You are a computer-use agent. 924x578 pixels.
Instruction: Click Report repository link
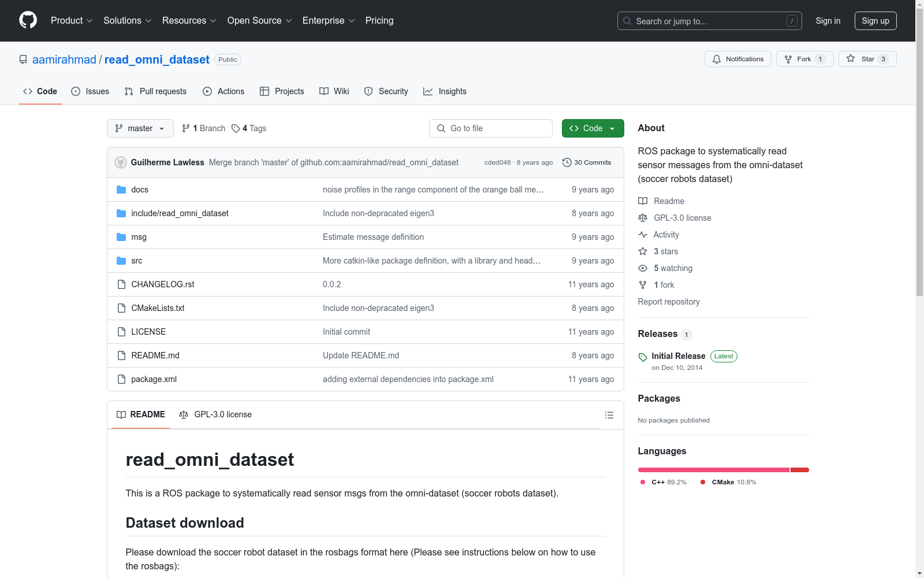point(669,302)
